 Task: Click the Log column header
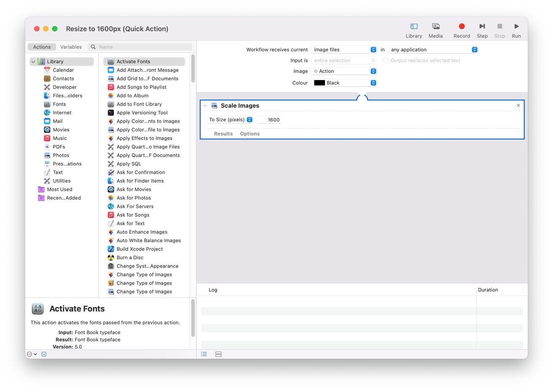(213, 290)
